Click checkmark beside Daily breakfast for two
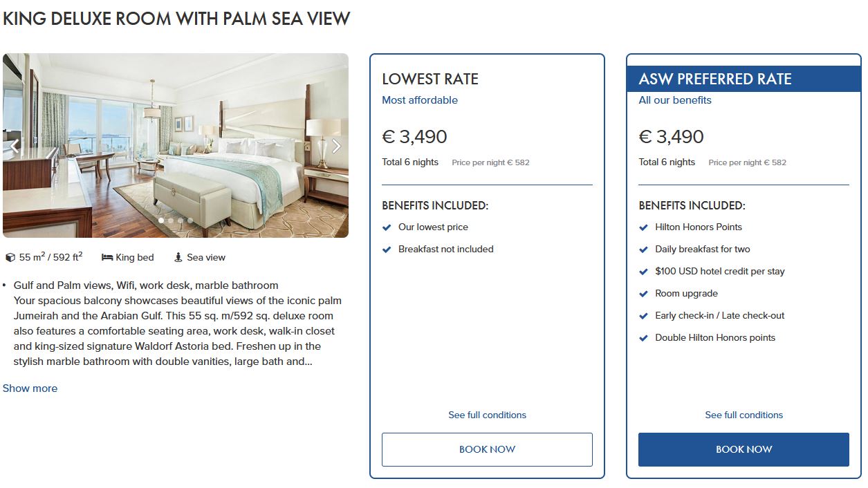This screenshot has width=868, height=488. (644, 250)
